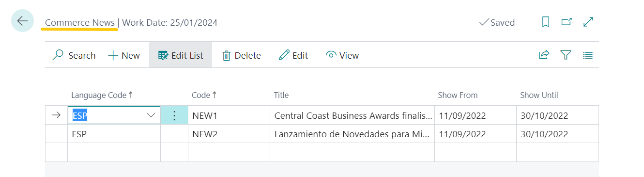Viewport: 644px width, 177px height.
Task: Create a New record
Action: coord(124,55)
